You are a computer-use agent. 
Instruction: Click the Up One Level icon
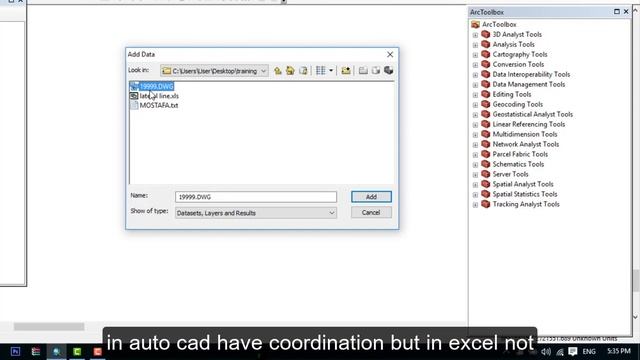[x=278, y=71]
